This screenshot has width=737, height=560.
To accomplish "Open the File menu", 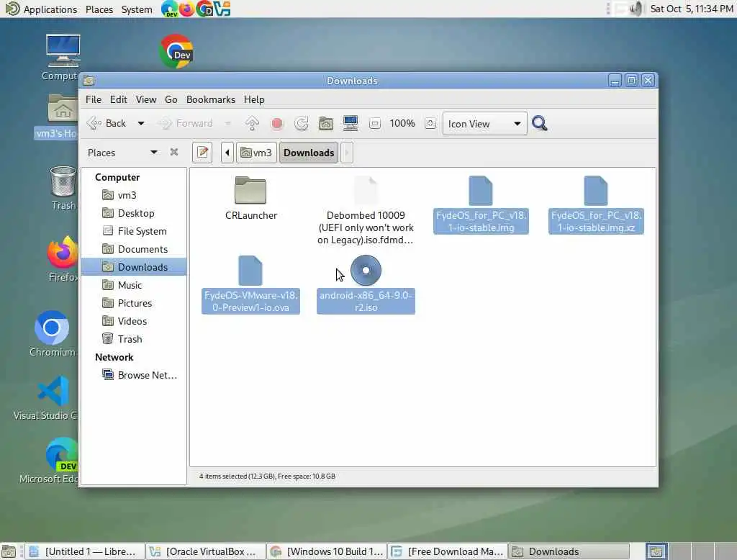I will 93,99.
